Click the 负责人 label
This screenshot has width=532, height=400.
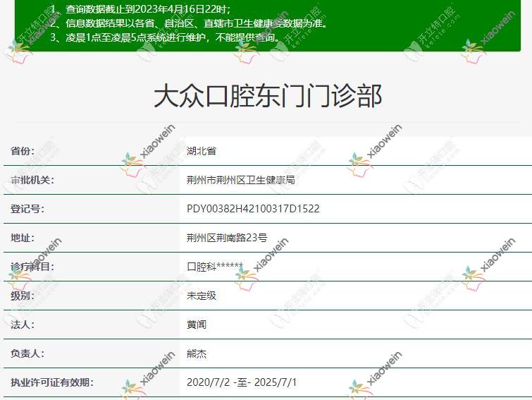(x=27, y=353)
